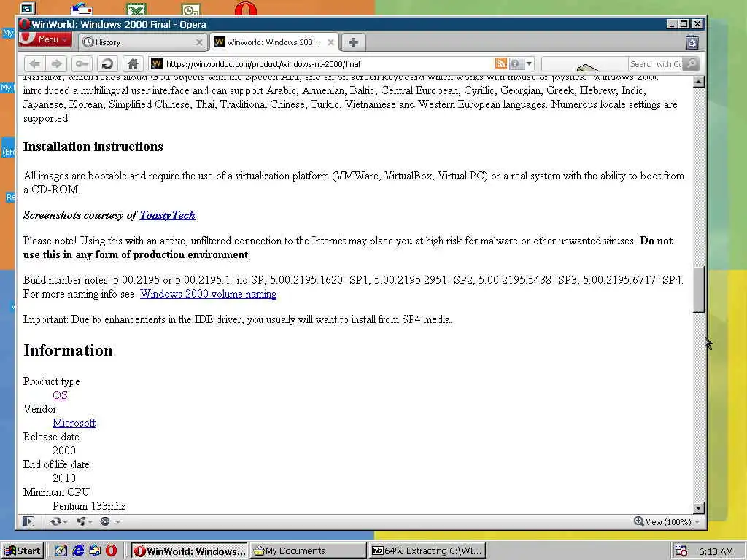Toggle the Opera side panel button
This screenshot has height=560, width=747.
point(28,521)
